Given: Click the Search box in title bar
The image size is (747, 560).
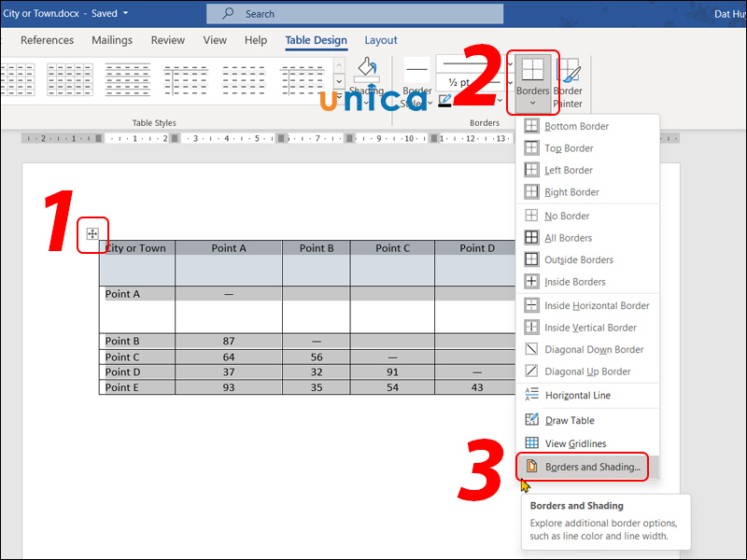Looking at the screenshot, I should pyautogui.click(x=355, y=14).
